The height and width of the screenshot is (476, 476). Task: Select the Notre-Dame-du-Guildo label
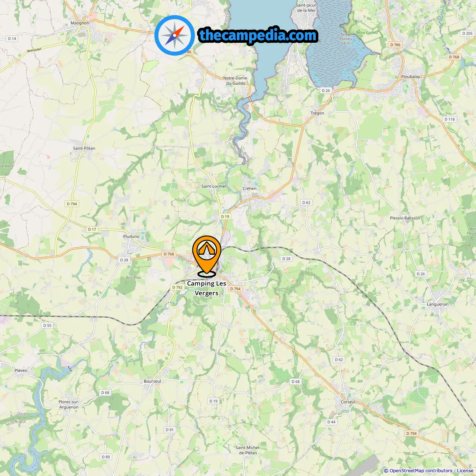236,81
